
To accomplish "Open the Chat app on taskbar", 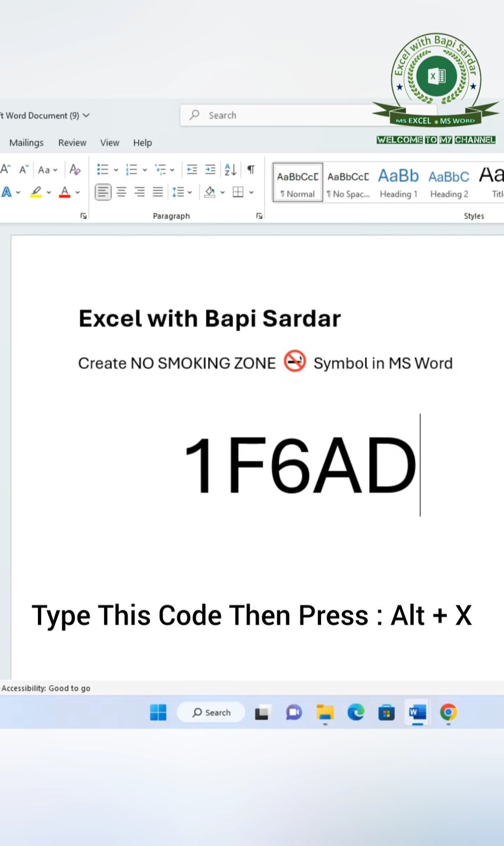I will [x=293, y=713].
